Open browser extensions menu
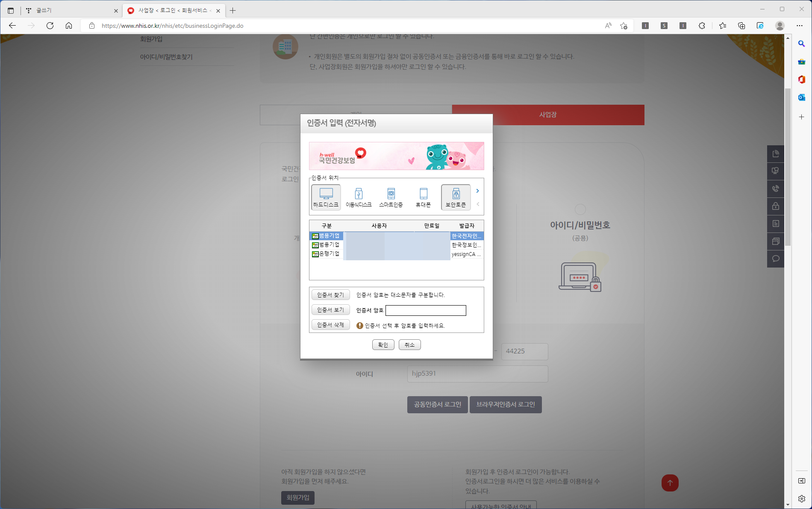The width and height of the screenshot is (812, 509). tap(702, 26)
